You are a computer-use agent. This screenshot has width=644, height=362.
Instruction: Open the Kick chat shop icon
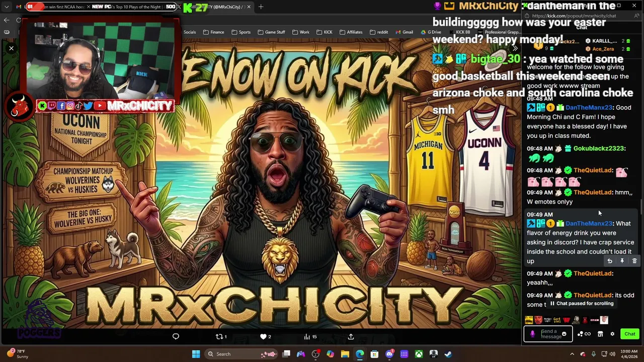[600, 334]
